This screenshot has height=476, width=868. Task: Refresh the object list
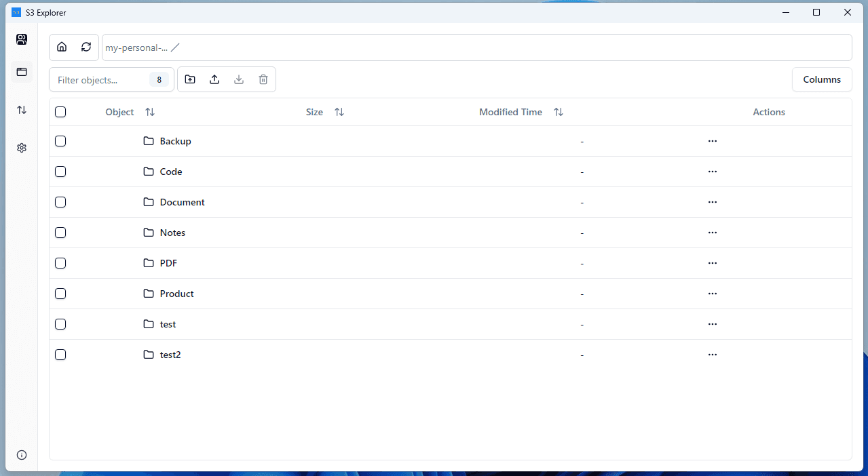(86, 47)
